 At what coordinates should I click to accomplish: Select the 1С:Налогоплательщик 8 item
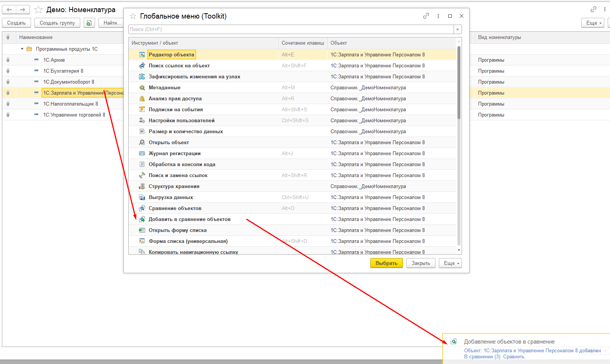coord(70,104)
